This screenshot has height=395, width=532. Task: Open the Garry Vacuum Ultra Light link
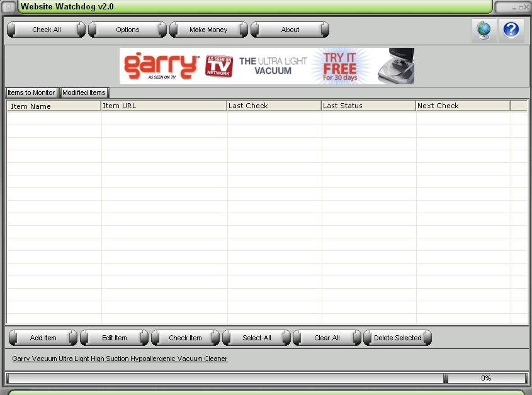pyautogui.click(x=120, y=359)
